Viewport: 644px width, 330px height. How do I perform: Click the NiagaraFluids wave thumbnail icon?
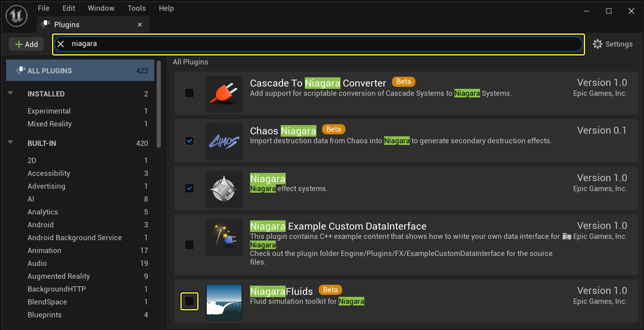(224, 301)
